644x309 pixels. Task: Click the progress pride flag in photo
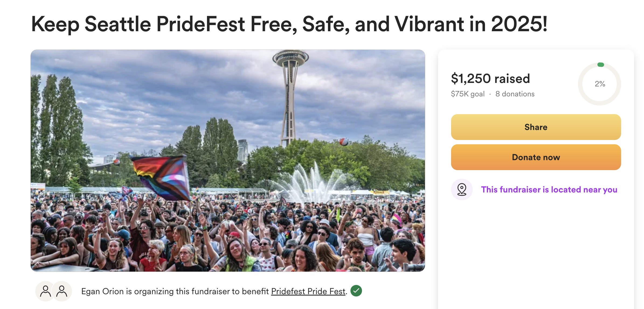click(x=162, y=177)
